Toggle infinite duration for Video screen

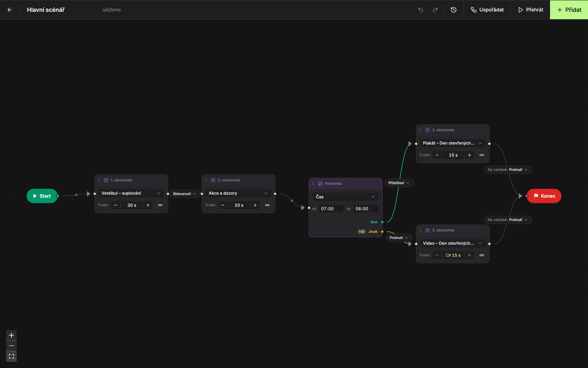click(x=482, y=255)
